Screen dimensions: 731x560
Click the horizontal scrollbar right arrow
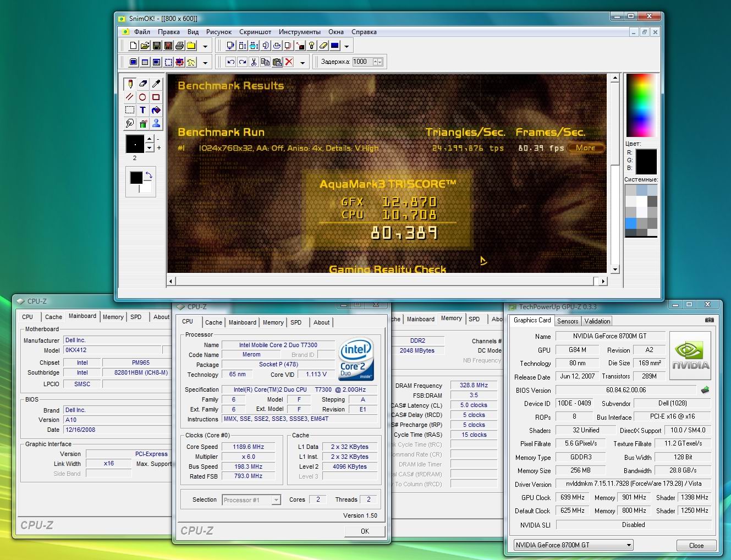tap(603, 281)
